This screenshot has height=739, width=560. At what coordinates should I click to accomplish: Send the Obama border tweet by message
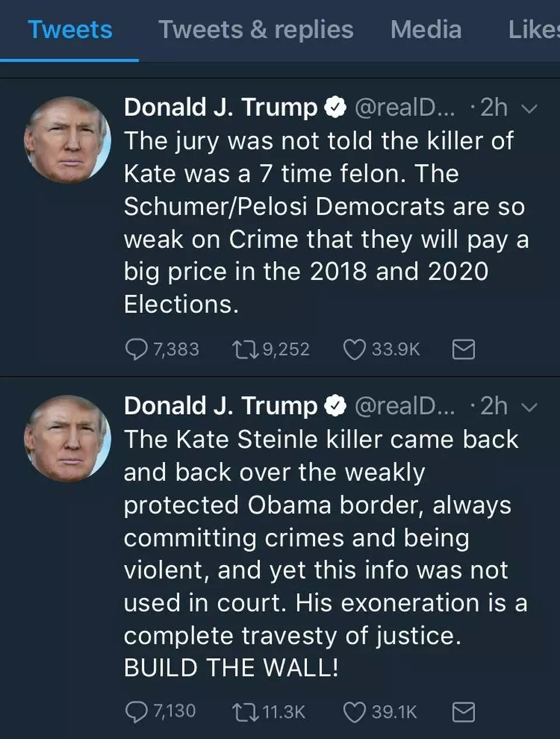464,712
